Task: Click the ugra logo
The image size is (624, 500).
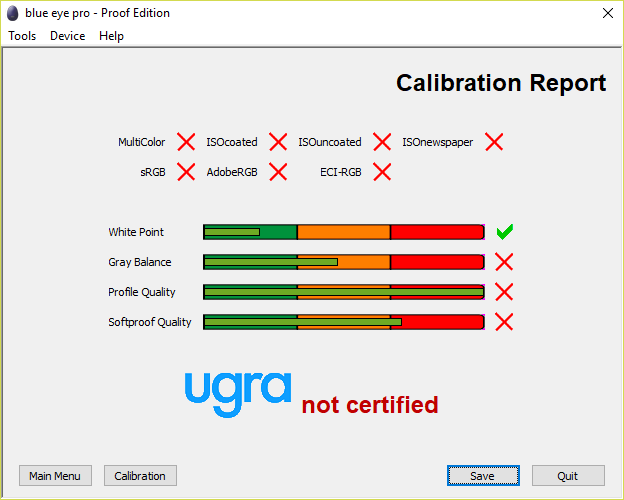Action: pyautogui.click(x=238, y=391)
